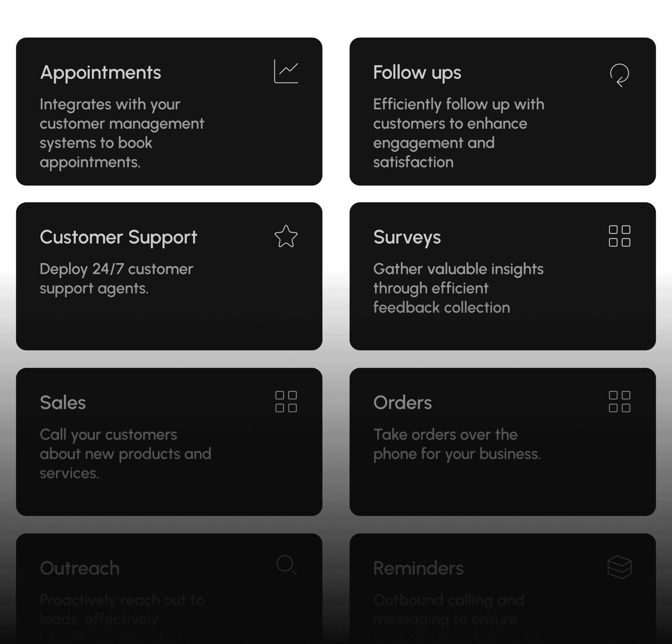This screenshot has width=672, height=644.
Task: Click 'Gather valuable insights' description text
Action: coord(458,288)
